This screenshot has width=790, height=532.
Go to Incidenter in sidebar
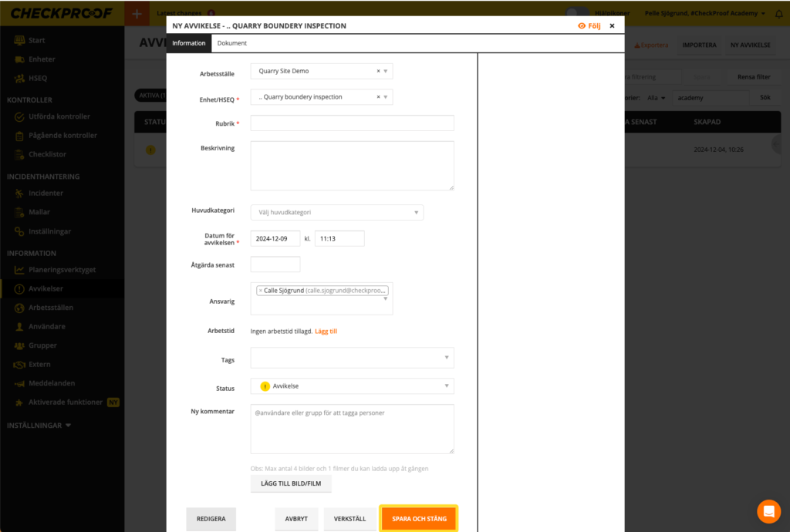click(x=46, y=194)
